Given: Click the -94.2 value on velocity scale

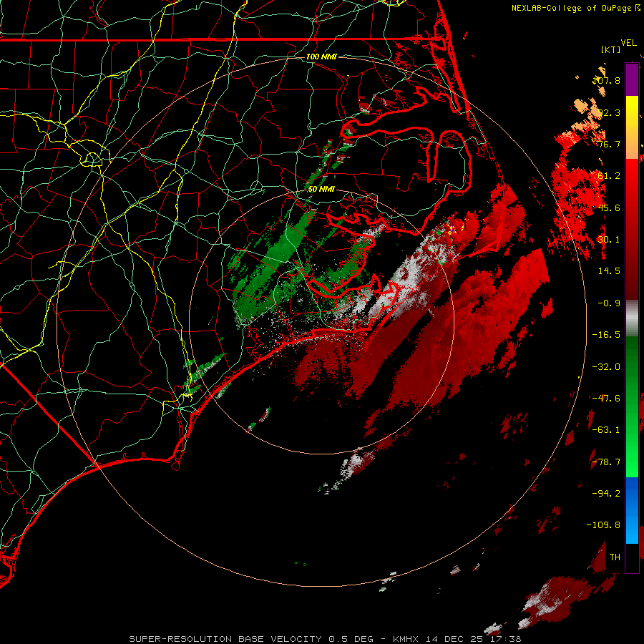Looking at the screenshot, I should [606, 494].
